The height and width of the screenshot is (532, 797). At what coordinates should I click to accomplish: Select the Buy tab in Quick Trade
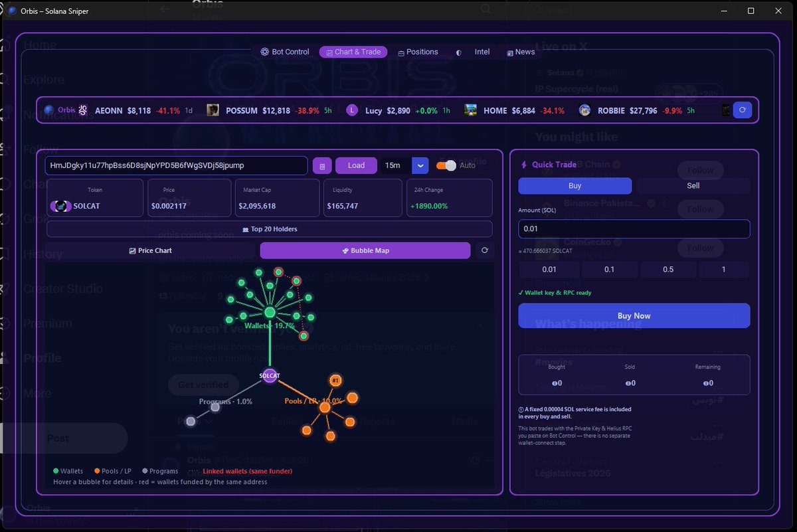pos(575,185)
